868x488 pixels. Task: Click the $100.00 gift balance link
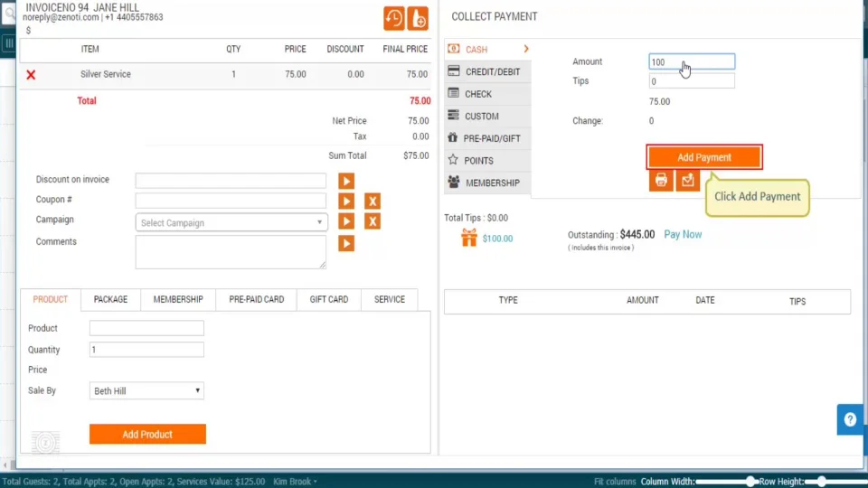[497, 239]
